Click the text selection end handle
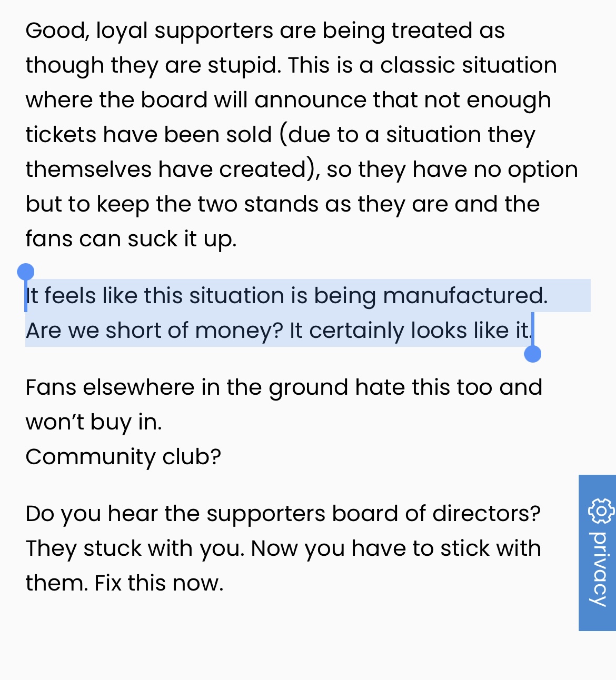This screenshot has height=680, width=616. (x=533, y=354)
